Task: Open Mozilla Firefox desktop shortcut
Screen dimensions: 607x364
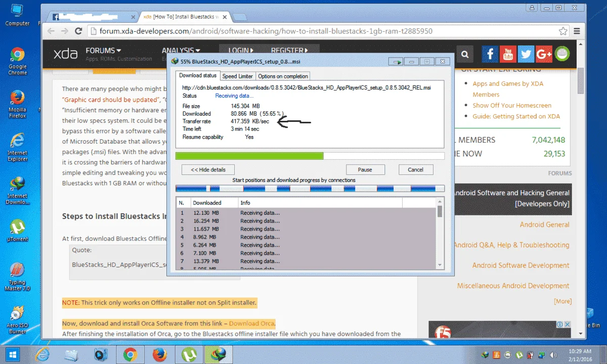Action: click(x=17, y=105)
